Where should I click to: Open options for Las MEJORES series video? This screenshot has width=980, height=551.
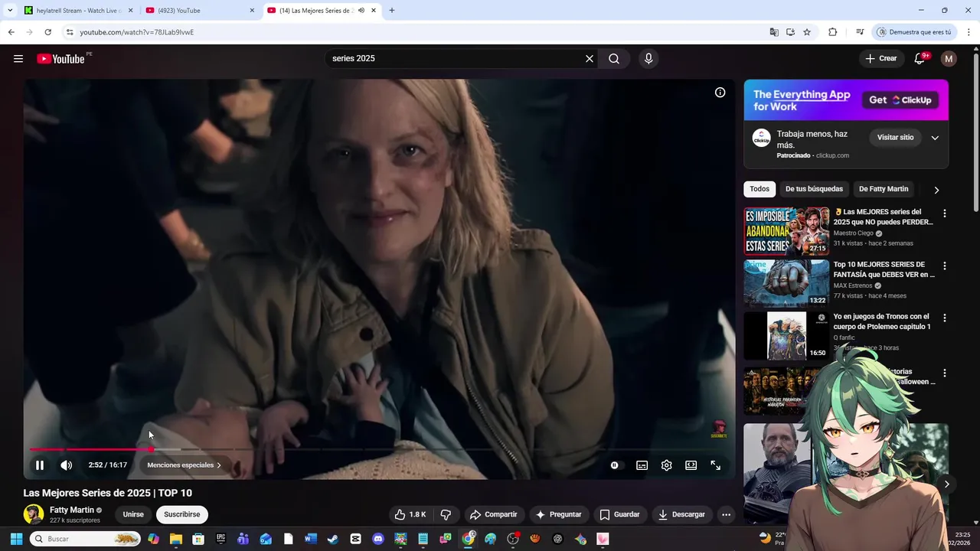(945, 214)
